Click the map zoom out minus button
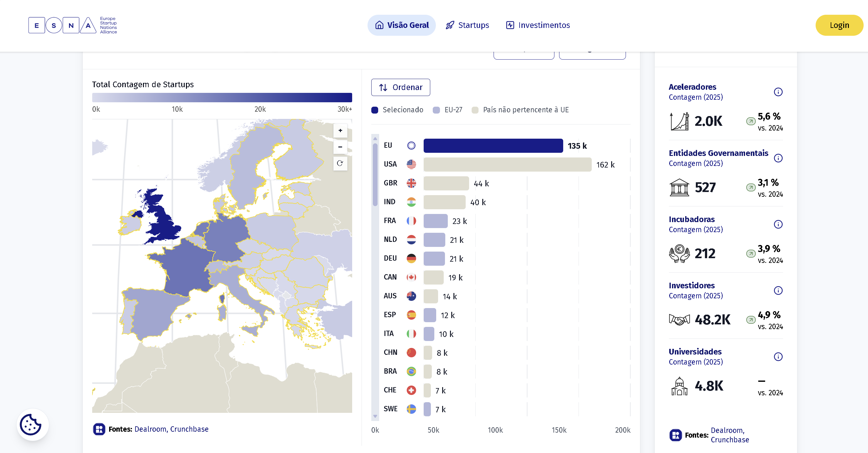This screenshot has height=453, width=868. coord(340,147)
